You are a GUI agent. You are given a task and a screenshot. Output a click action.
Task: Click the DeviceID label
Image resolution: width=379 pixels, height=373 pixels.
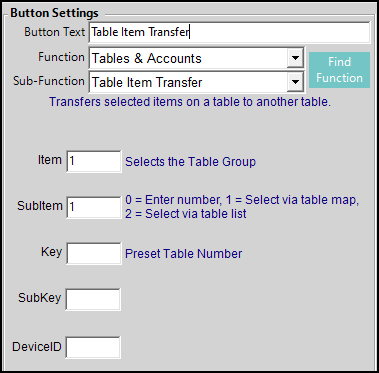pos(37,347)
